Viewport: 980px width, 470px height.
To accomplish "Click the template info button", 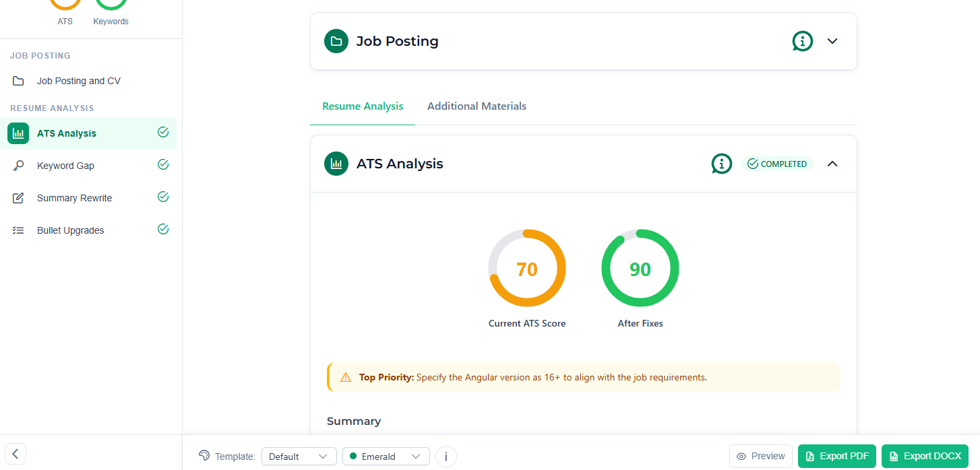I will (x=446, y=456).
